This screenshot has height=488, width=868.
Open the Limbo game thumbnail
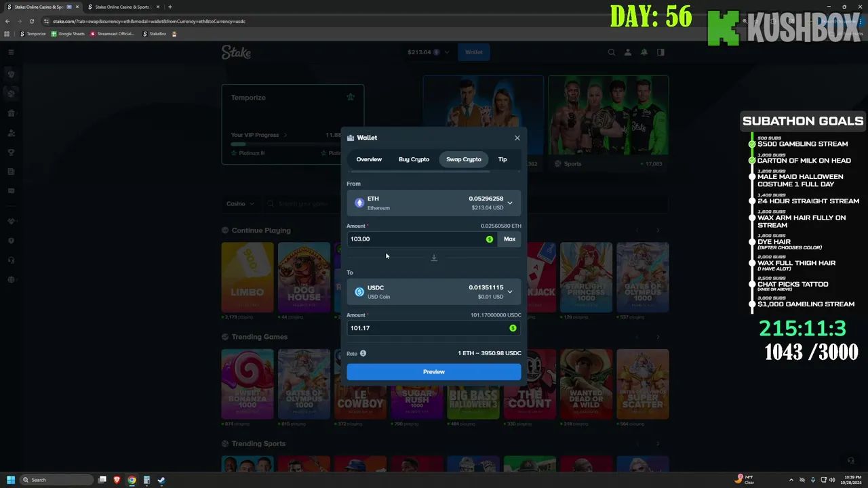coord(248,277)
